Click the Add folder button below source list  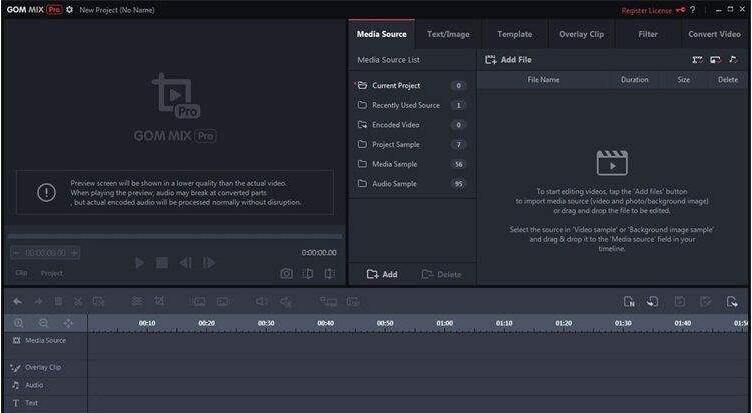click(382, 274)
